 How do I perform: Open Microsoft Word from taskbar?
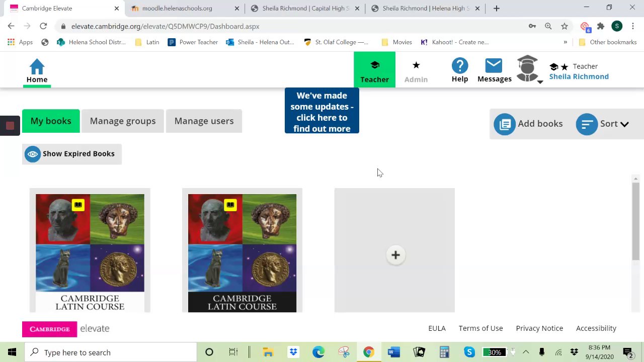point(393,352)
